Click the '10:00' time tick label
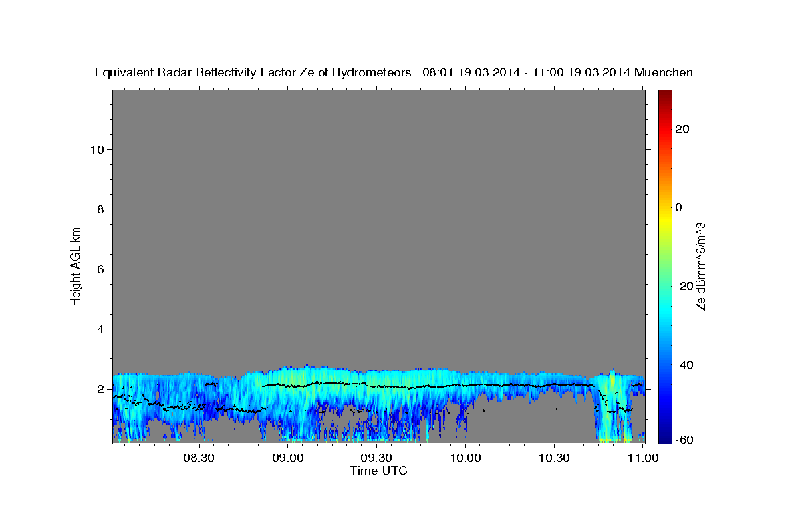The height and width of the screenshot is (532, 798). pos(465,458)
